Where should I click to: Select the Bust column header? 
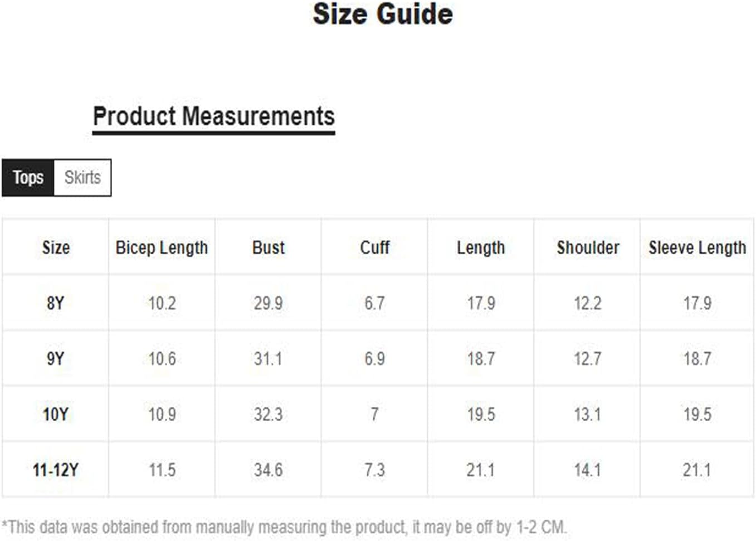268,247
